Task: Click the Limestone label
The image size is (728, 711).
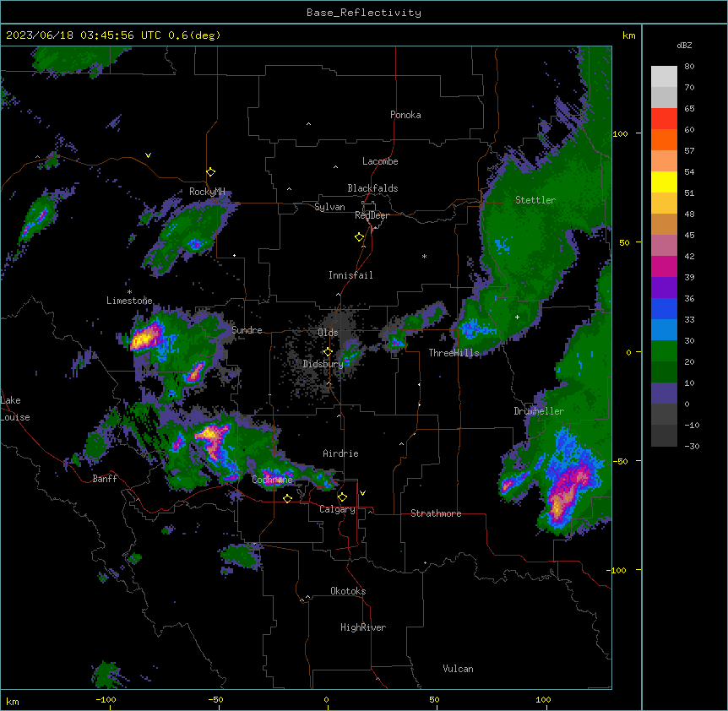Action: (x=129, y=301)
